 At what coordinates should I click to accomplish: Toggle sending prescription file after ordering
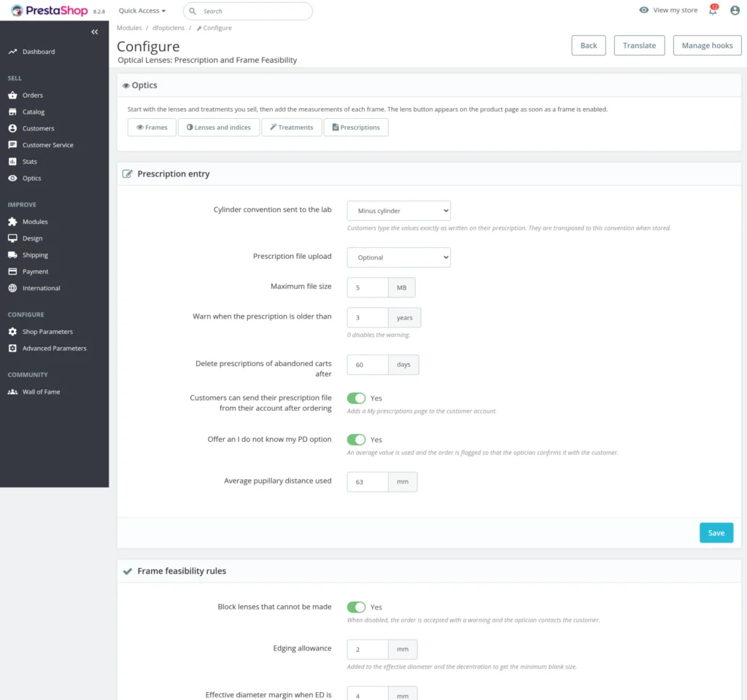coord(356,398)
